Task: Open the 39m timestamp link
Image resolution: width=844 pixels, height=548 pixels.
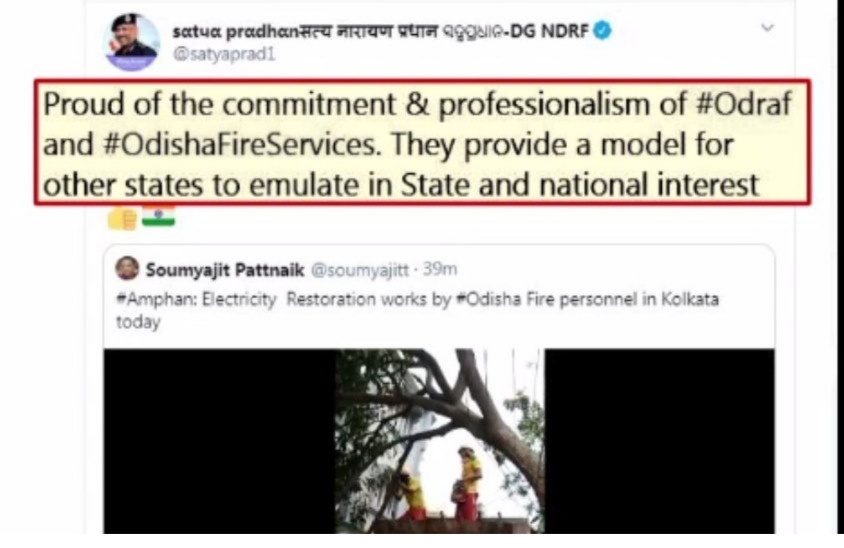Action: tap(440, 269)
